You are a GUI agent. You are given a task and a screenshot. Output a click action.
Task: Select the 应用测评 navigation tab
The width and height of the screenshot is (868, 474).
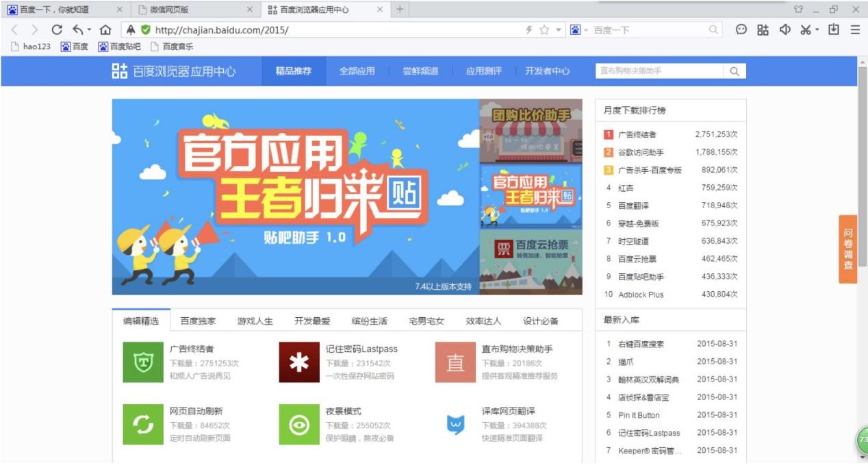[483, 71]
